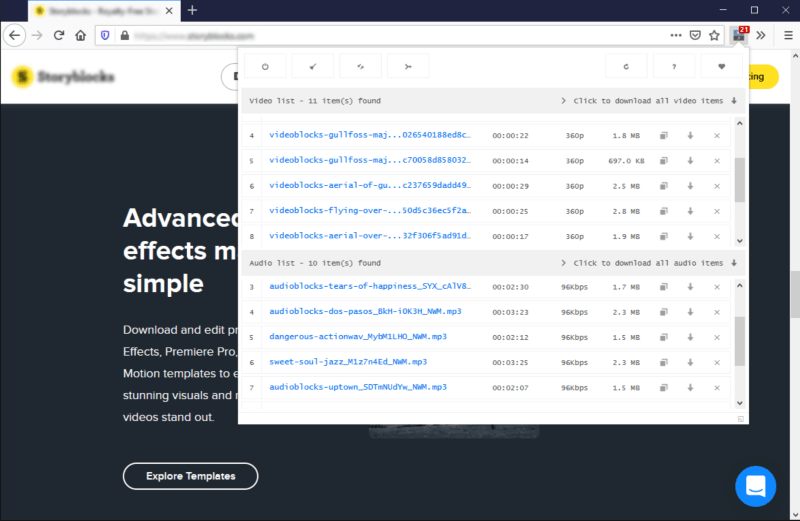The image size is (800, 521).
Task: Click the tracking protection shield icon
Action: click(105, 35)
